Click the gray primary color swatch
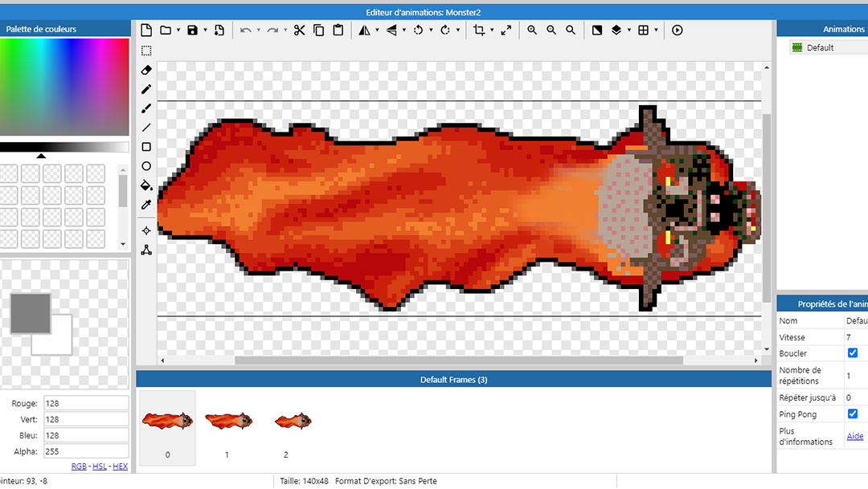Viewport: 868px width, 489px height. pyautogui.click(x=31, y=314)
